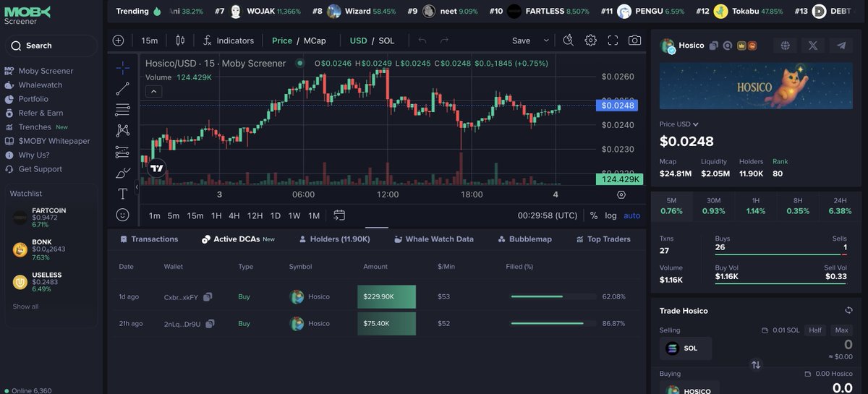
Task: Toggle auto scale on chart
Action: (631, 215)
